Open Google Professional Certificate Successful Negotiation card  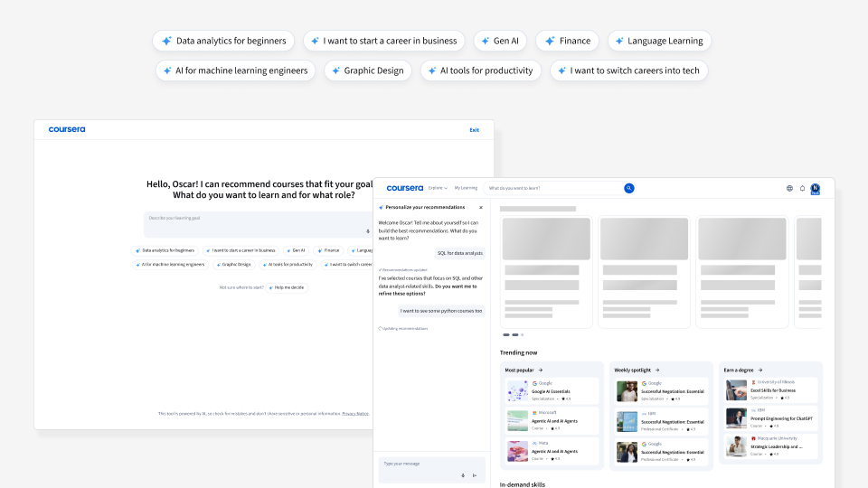pyautogui.click(x=662, y=452)
